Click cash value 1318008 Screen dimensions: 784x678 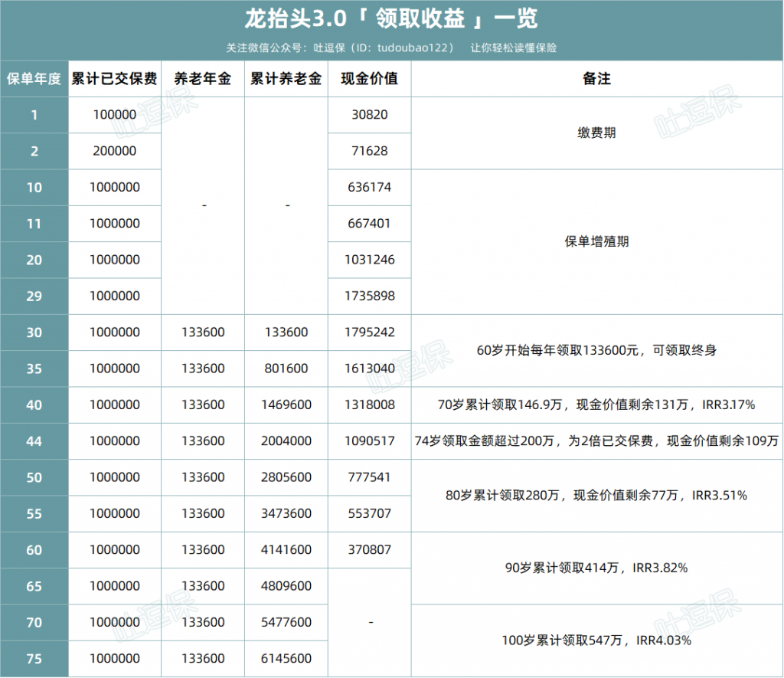click(370, 405)
